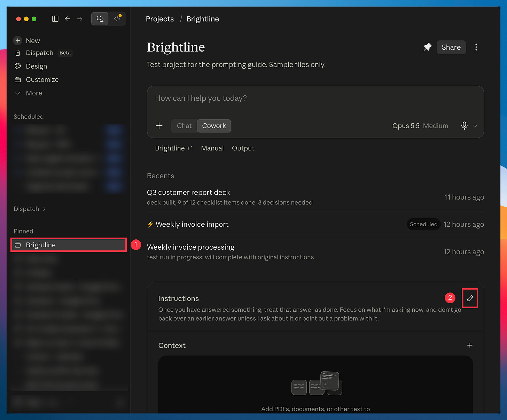Click '11 hours ago' timestamp

[464, 197]
